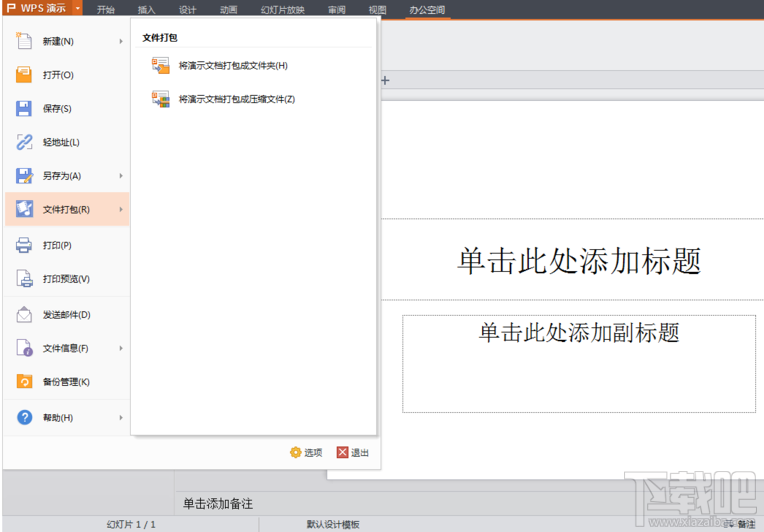Image resolution: width=764 pixels, height=532 pixels.
Task: Open the Options button with gear
Action: 306,453
